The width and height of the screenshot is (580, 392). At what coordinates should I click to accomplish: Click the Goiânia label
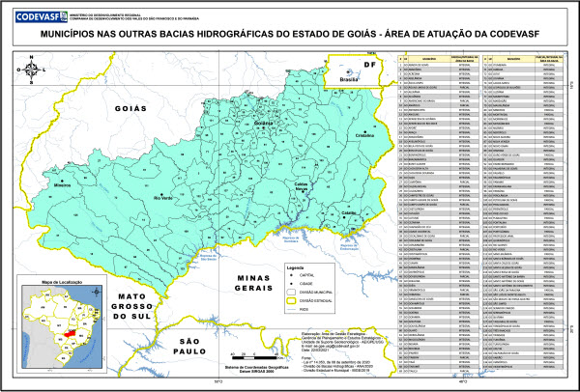(x=263, y=123)
